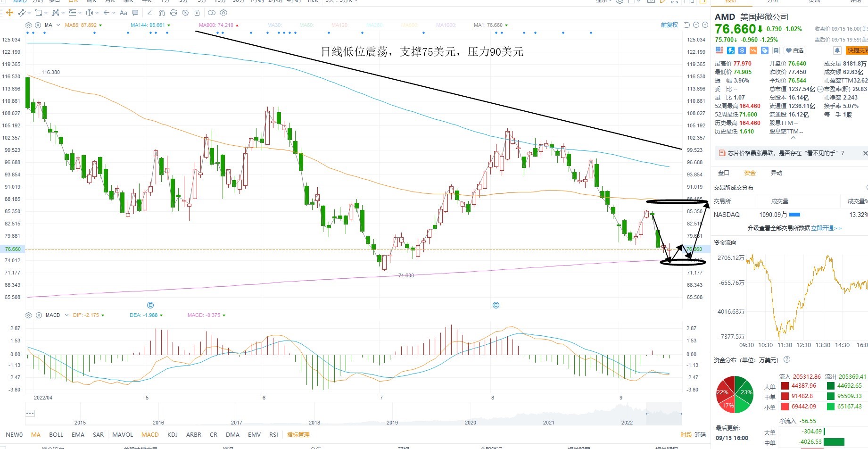Screen dimensions: 868x449
Task: Open the 前复权 adjustment selector
Action: [669, 25]
